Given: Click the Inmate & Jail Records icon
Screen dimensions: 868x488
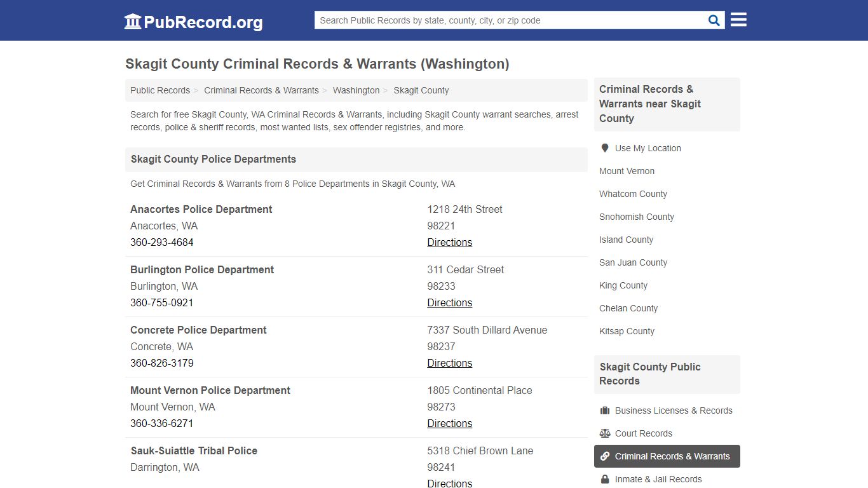Looking at the screenshot, I should [605, 479].
